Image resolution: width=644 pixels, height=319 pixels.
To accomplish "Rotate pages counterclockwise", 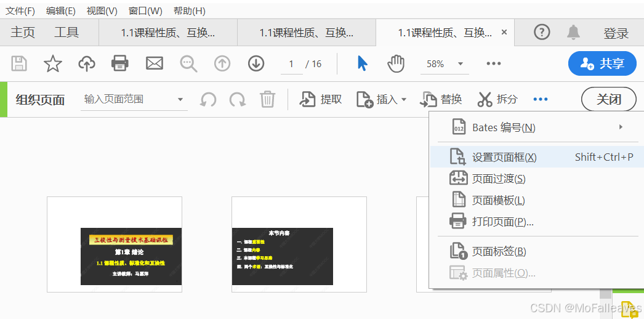I will [208, 99].
